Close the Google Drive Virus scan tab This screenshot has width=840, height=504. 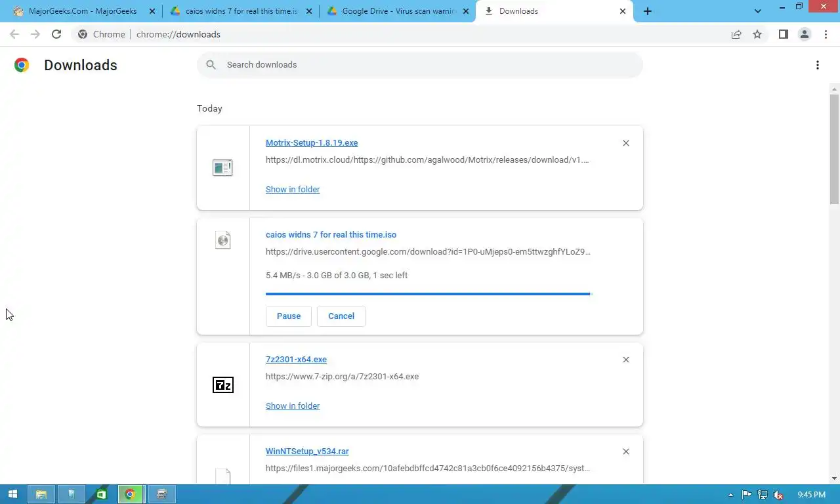point(466,11)
